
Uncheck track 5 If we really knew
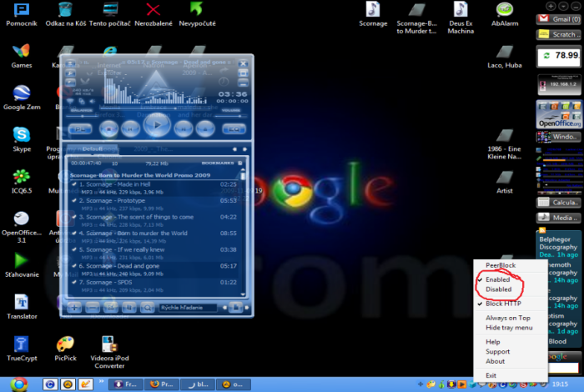74,249
